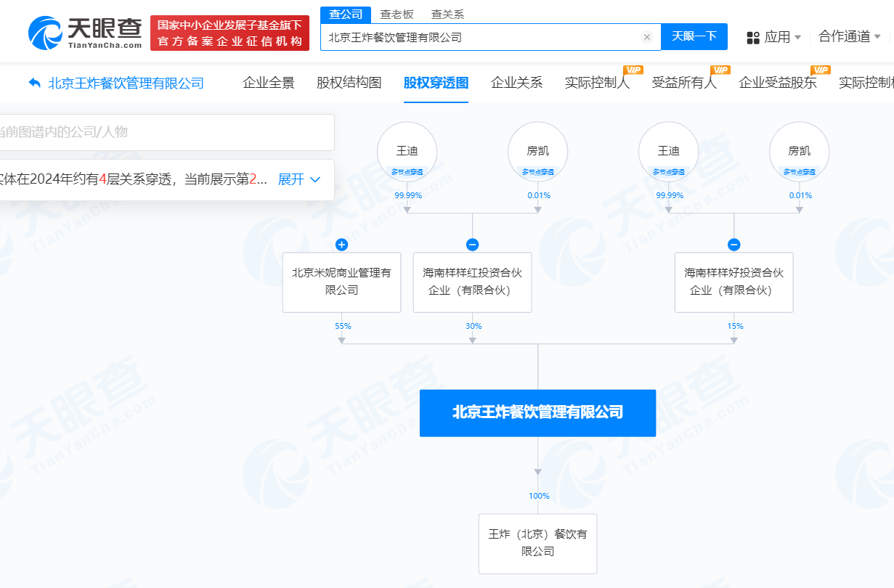Open the 股权结构图 tab
This screenshot has height=588, width=894.
349,83
